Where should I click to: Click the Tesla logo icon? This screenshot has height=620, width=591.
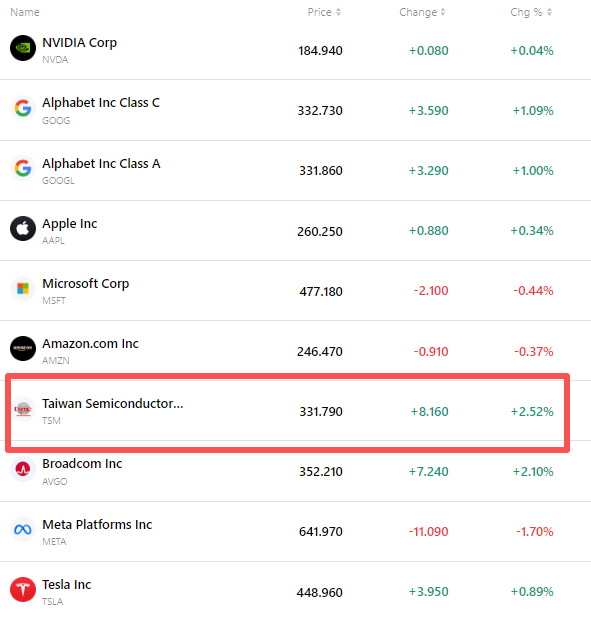pyautogui.click(x=23, y=589)
